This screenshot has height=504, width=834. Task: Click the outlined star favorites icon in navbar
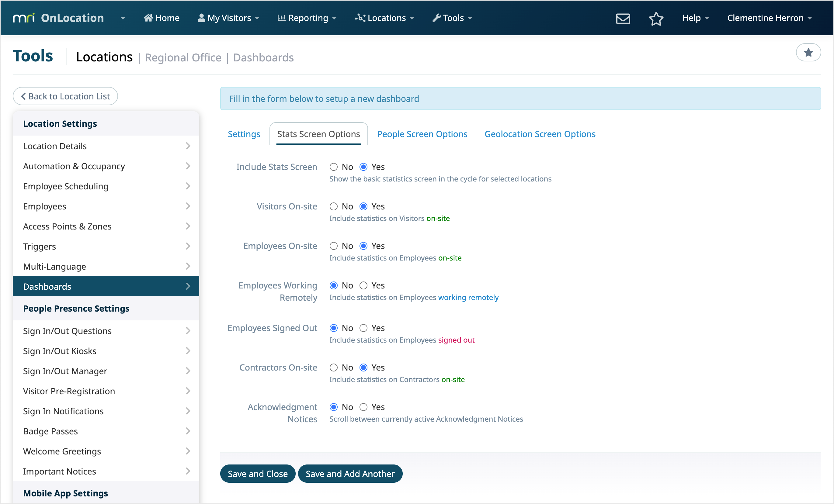[x=656, y=18]
